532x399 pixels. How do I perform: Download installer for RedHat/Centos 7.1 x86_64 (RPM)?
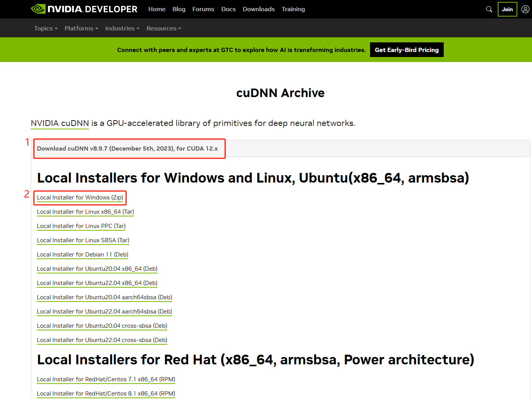(106, 379)
